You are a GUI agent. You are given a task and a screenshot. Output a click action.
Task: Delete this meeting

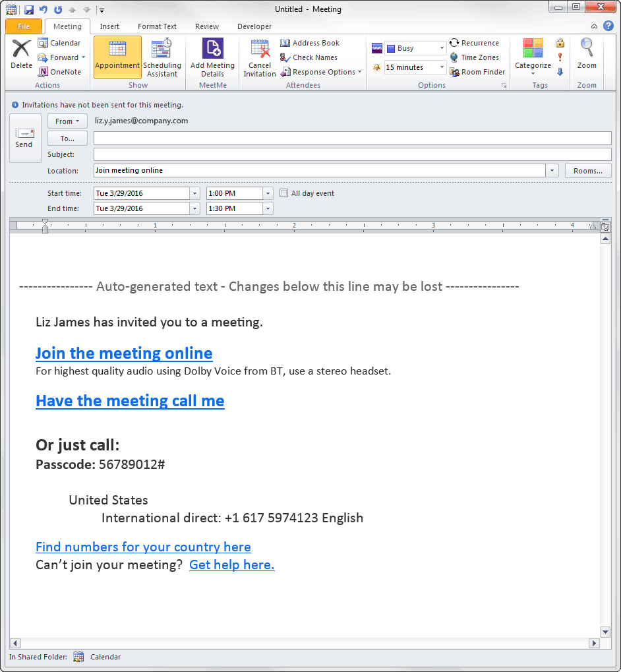coord(20,56)
